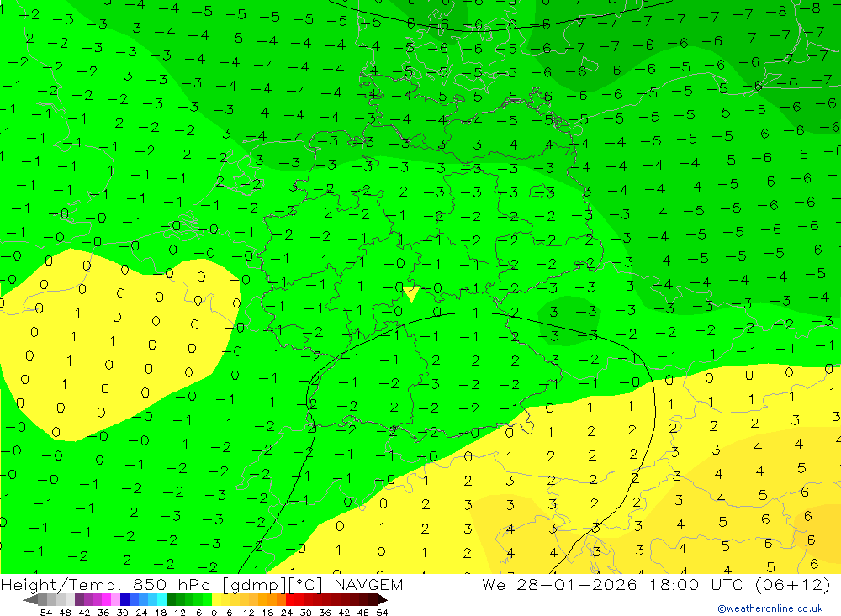
Task: Click the small yellow triangle on map
Action: (411, 294)
